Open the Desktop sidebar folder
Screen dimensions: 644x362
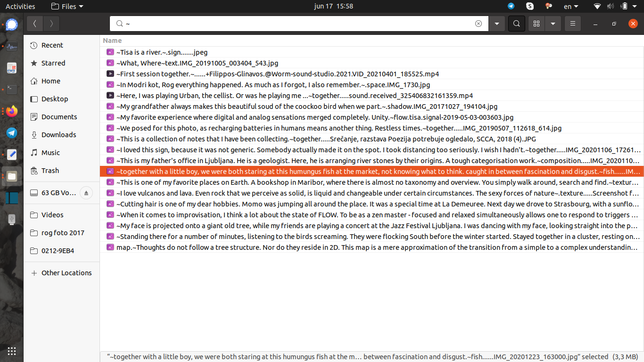click(x=62, y=99)
